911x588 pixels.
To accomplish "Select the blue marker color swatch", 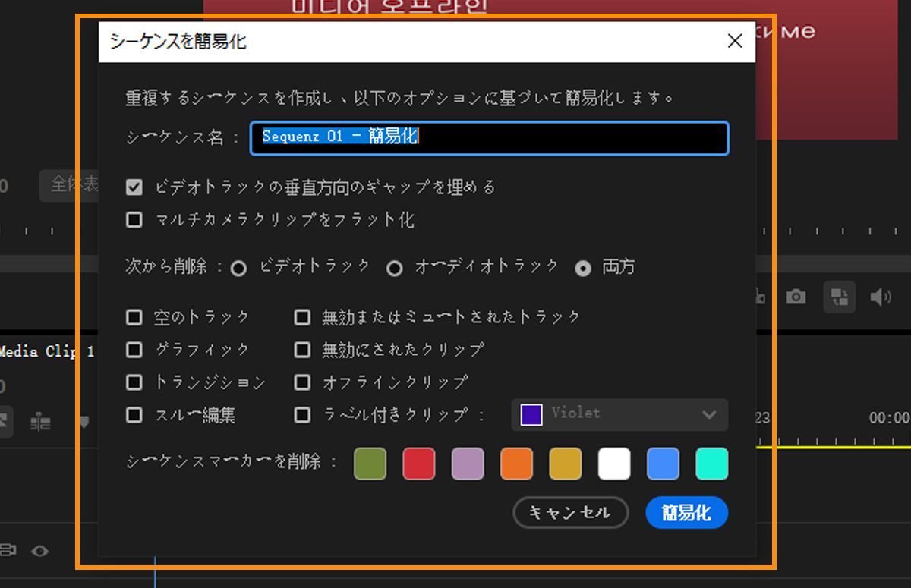I will tap(663, 464).
